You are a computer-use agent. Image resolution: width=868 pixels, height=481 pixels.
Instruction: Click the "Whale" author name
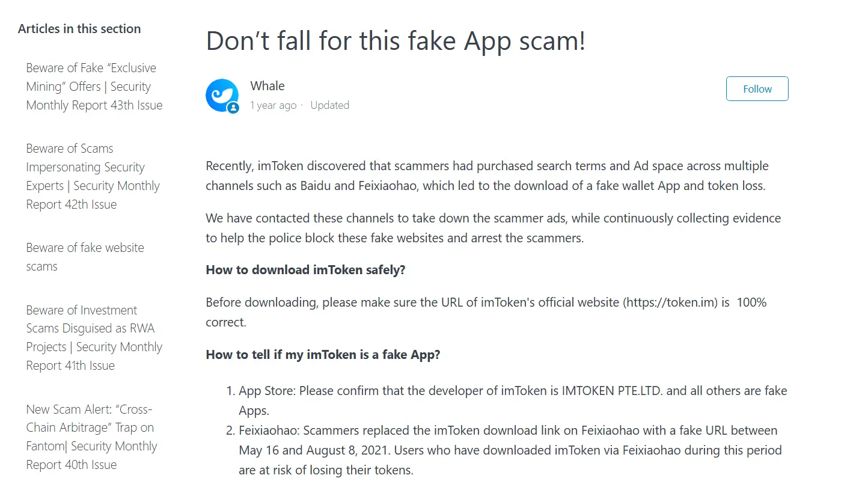pos(267,85)
